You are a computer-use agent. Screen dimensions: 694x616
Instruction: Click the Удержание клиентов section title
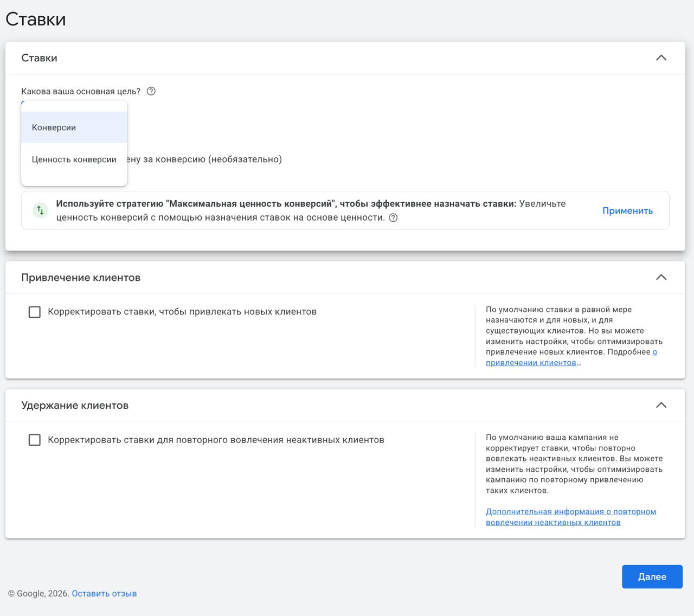point(75,406)
